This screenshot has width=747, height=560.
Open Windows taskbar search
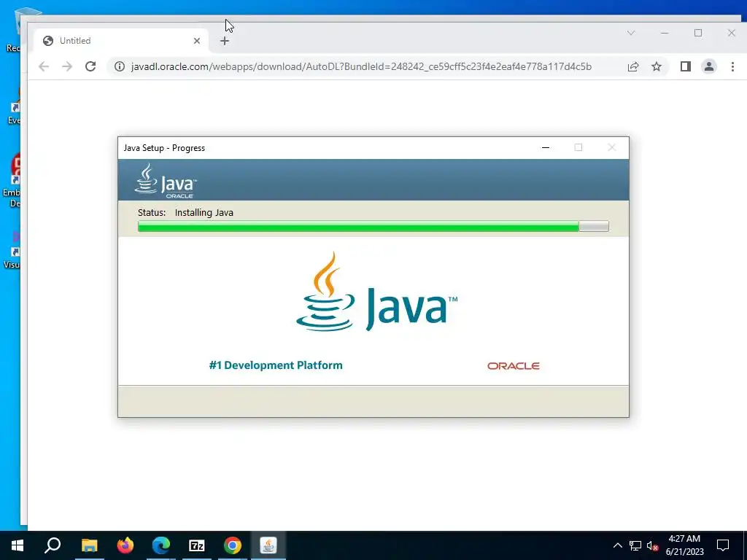pos(53,545)
